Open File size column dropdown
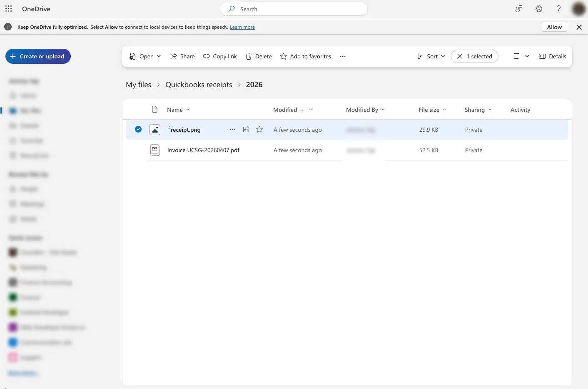This screenshot has height=389, width=588. pyautogui.click(x=444, y=110)
